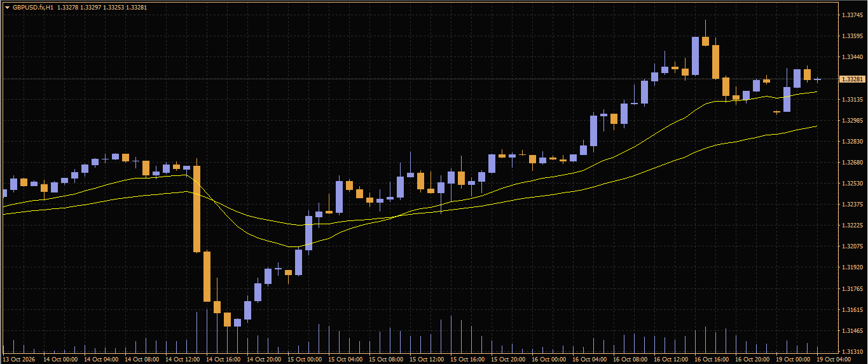The width and height of the screenshot is (868, 364).
Task: Click the 15 Oct 12:00 time label
Action: [x=427, y=360]
